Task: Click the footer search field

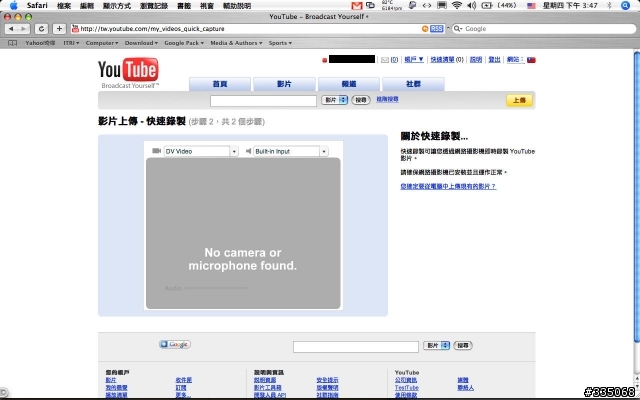Action: 356,347
